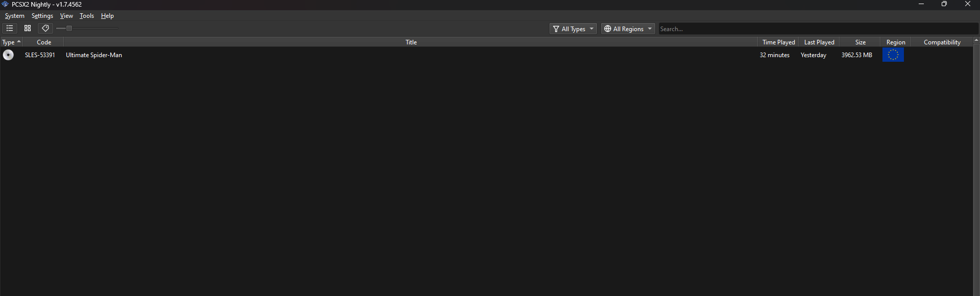
Task: Open the Settings menu
Action: [x=42, y=16]
